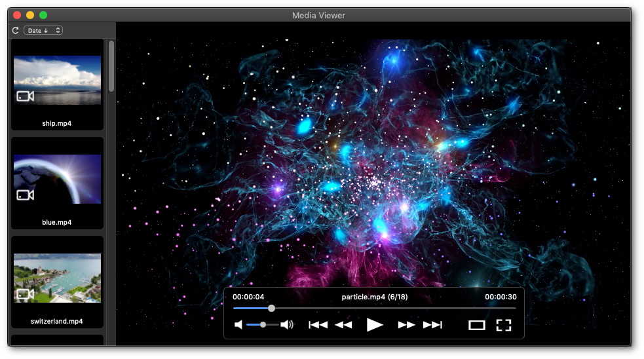Toggle the fit-to-window rectangle icon
This screenshot has height=359, width=644.
pos(477,326)
